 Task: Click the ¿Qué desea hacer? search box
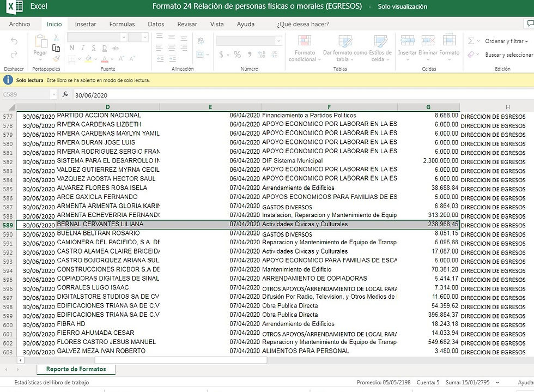click(303, 24)
